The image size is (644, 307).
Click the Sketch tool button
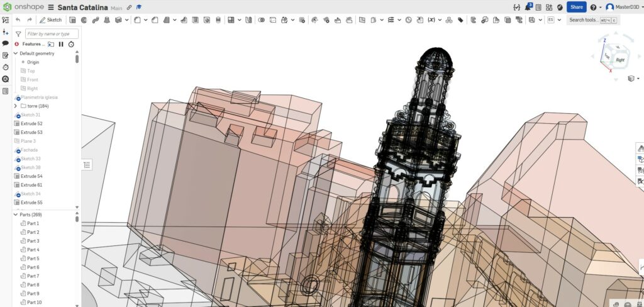(52, 20)
